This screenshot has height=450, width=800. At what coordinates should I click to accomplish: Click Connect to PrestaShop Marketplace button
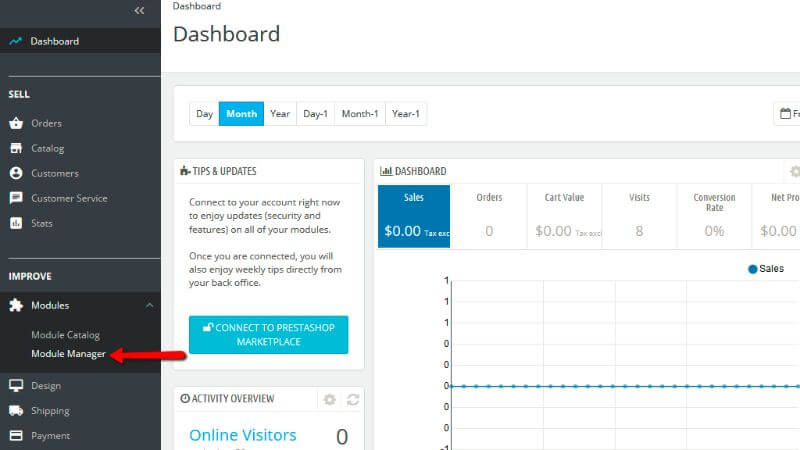[268, 335]
